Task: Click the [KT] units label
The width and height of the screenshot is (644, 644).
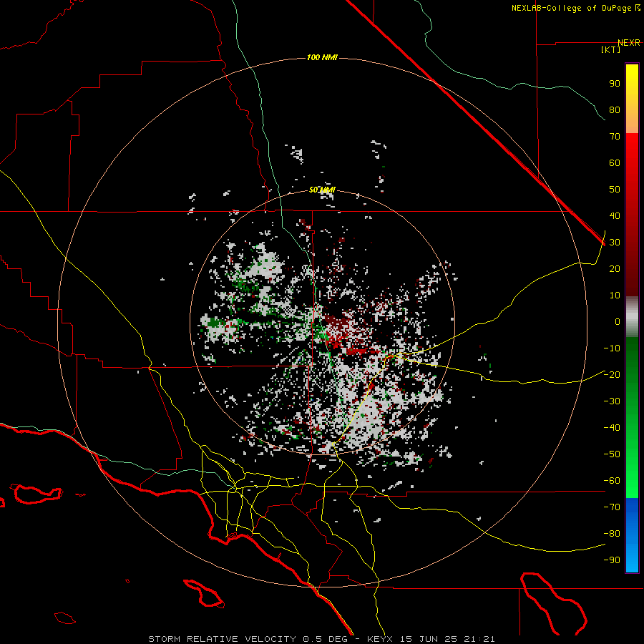Action: (611, 49)
